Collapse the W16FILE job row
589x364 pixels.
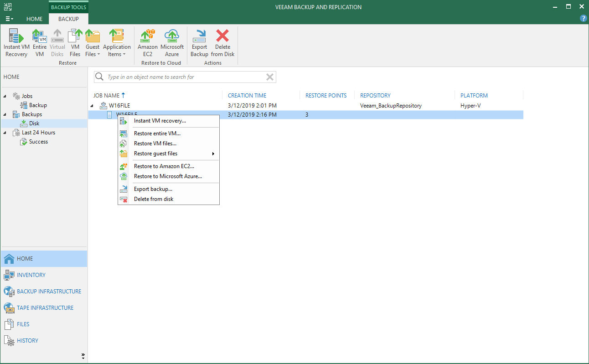point(93,106)
